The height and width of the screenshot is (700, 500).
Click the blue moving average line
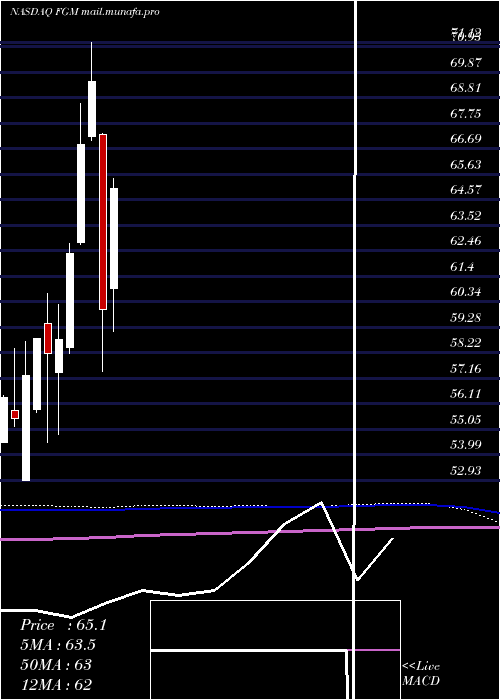point(250,507)
